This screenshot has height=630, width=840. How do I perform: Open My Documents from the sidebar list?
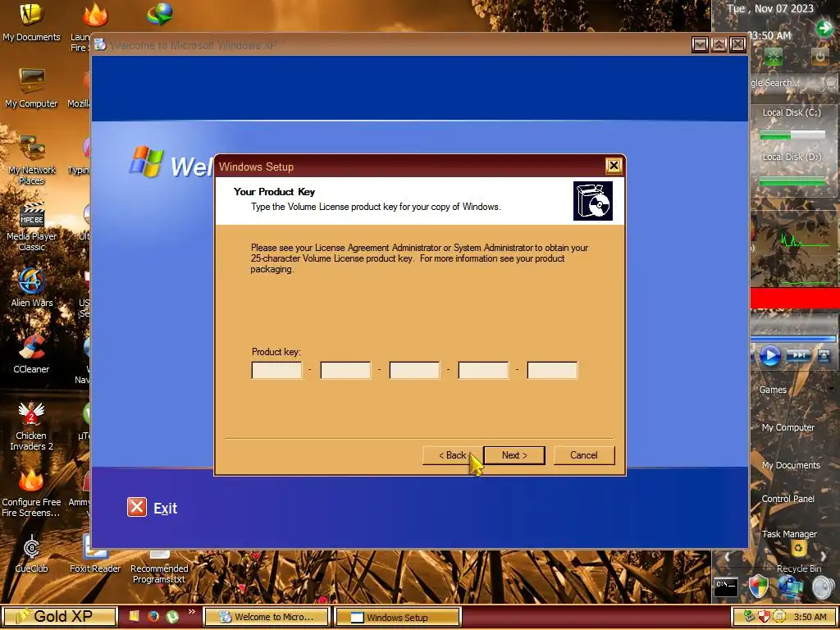791,465
